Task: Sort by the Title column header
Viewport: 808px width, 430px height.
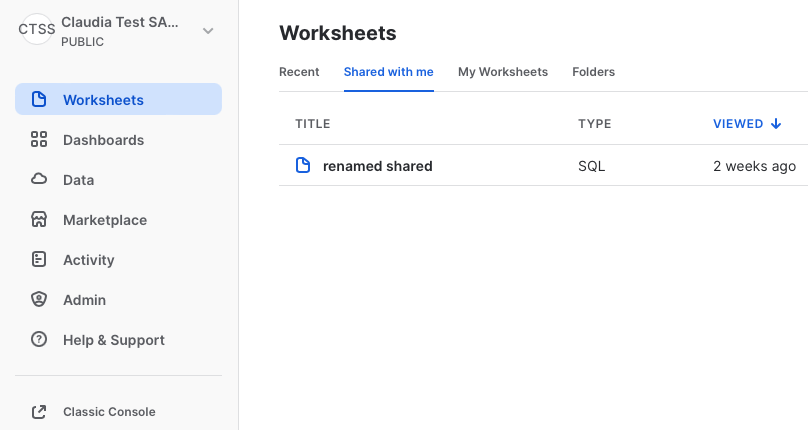Action: pyautogui.click(x=312, y=124)
